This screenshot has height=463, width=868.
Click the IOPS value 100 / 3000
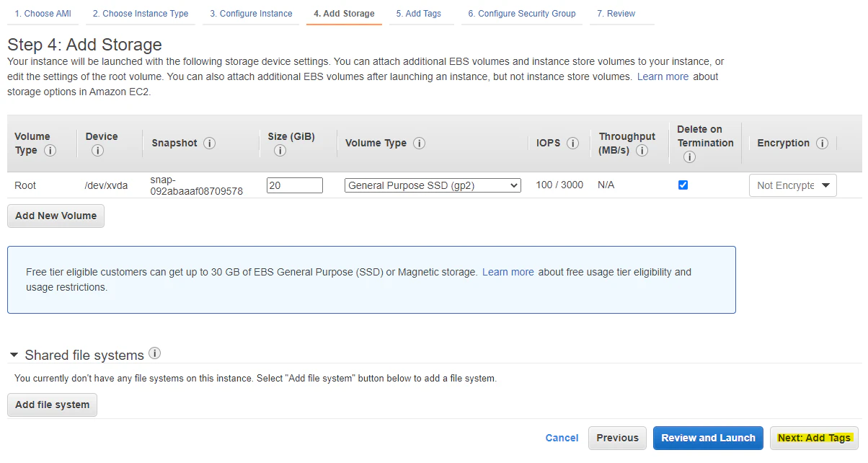click(559, 185)
